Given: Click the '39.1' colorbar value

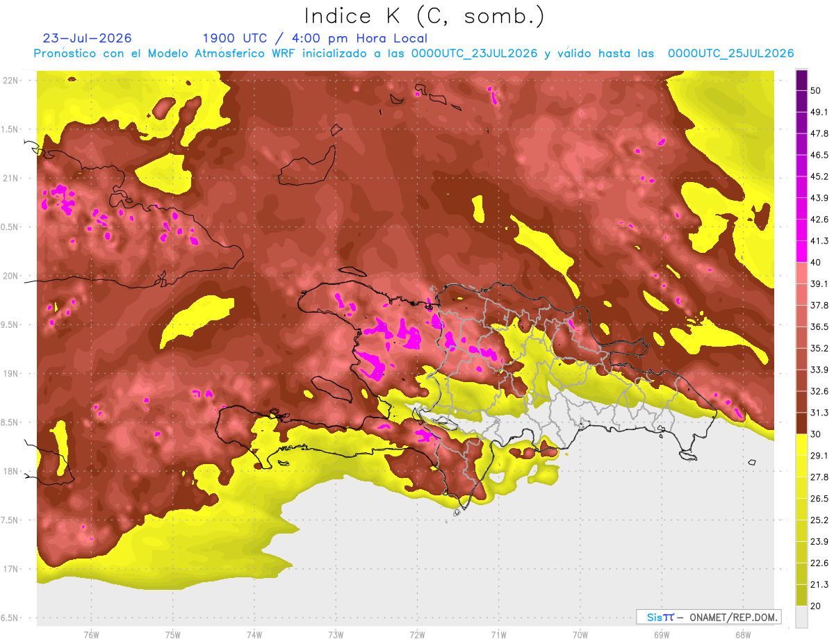Looking at the screenshot, I should (x=819, y=284).
